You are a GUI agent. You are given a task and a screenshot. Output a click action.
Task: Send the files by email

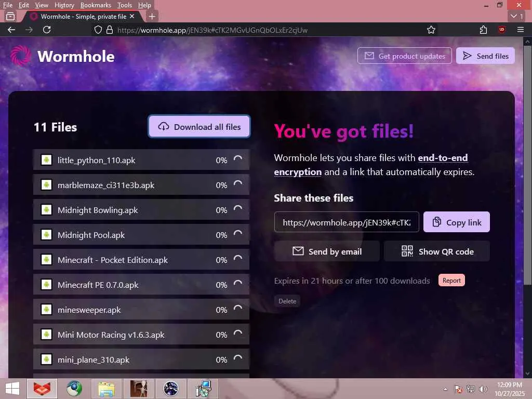coord(327,251)
